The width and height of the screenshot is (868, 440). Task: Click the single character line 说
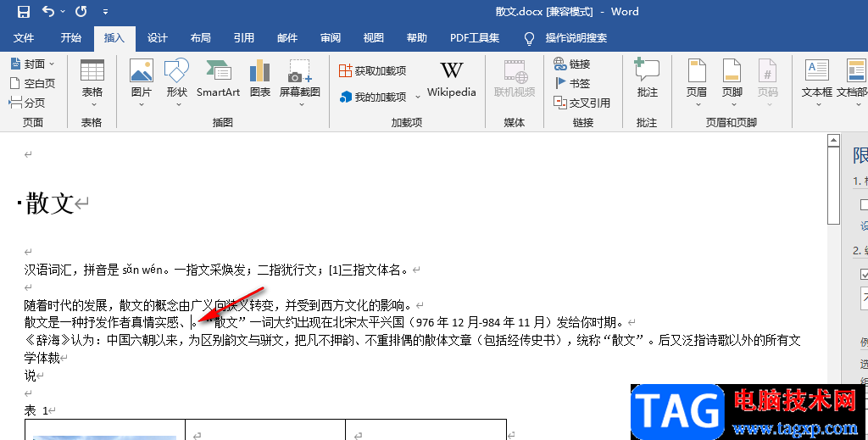click(30, 376)
